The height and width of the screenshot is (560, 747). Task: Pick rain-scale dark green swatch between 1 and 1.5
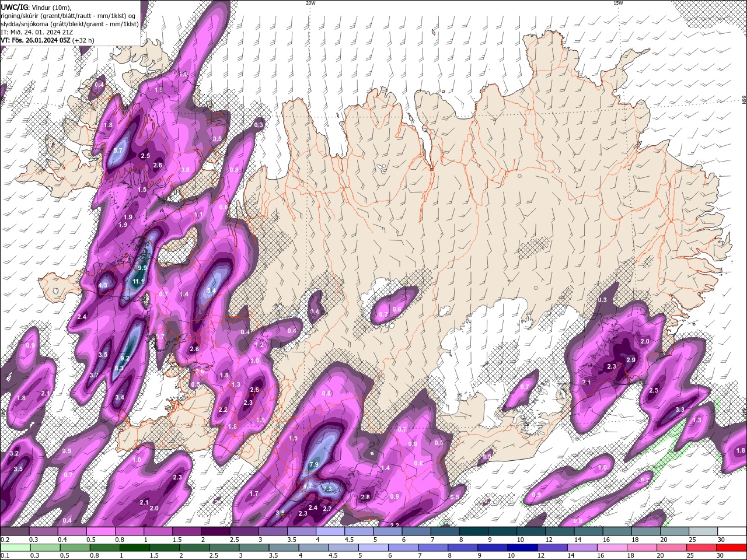click(x=134, y=547)
